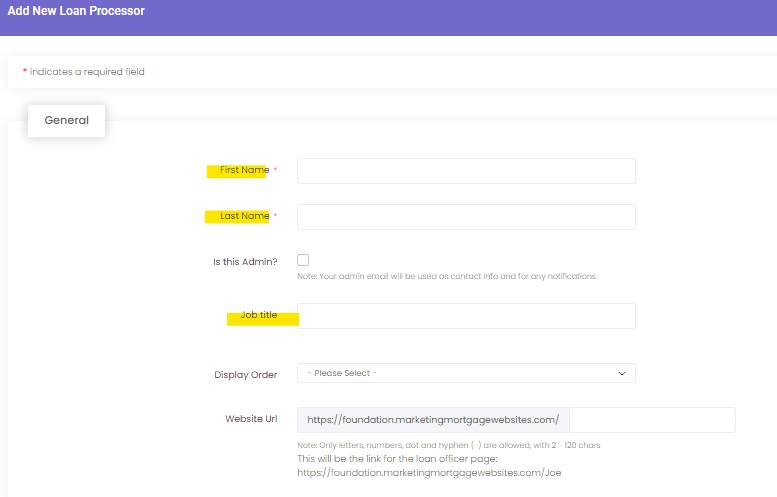This screenshot has height=497, width=777.
Task: Click the empty Website Url slug field
Action: pyautogui.click(x=653, y=420)
